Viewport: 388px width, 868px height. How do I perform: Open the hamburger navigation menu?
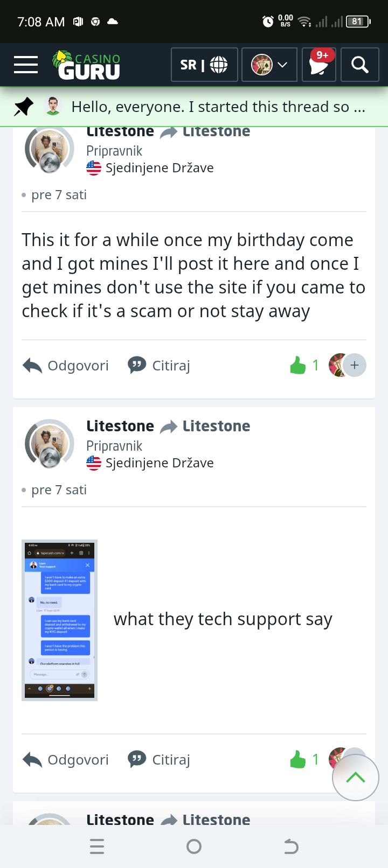(26, 65)
